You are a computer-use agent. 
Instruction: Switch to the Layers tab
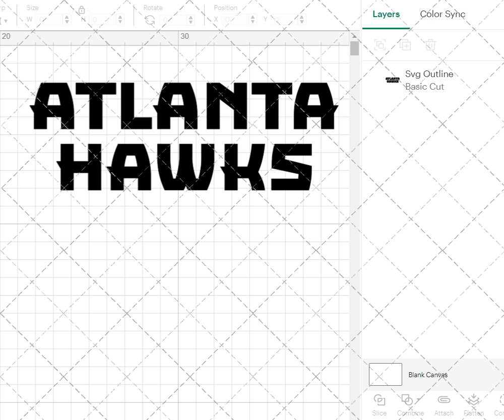click(x=386, y=14)
